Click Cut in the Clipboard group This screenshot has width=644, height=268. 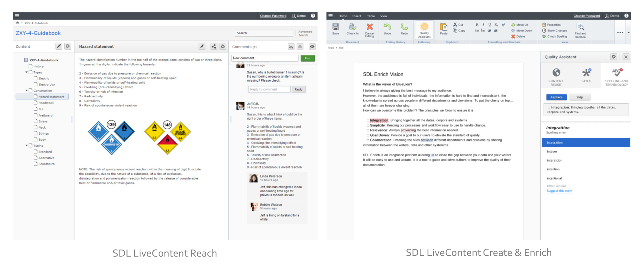(x=458, y=25)
